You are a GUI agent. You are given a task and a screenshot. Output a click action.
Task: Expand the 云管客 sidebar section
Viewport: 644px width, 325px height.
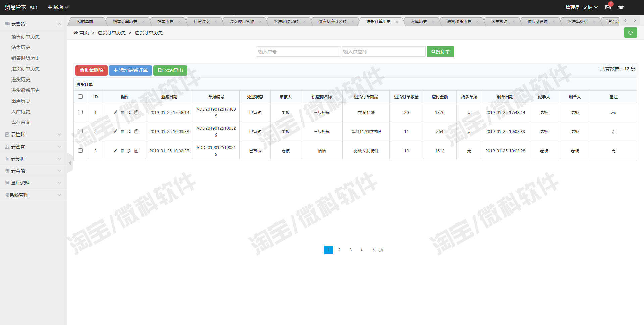(x=34, y=147)
